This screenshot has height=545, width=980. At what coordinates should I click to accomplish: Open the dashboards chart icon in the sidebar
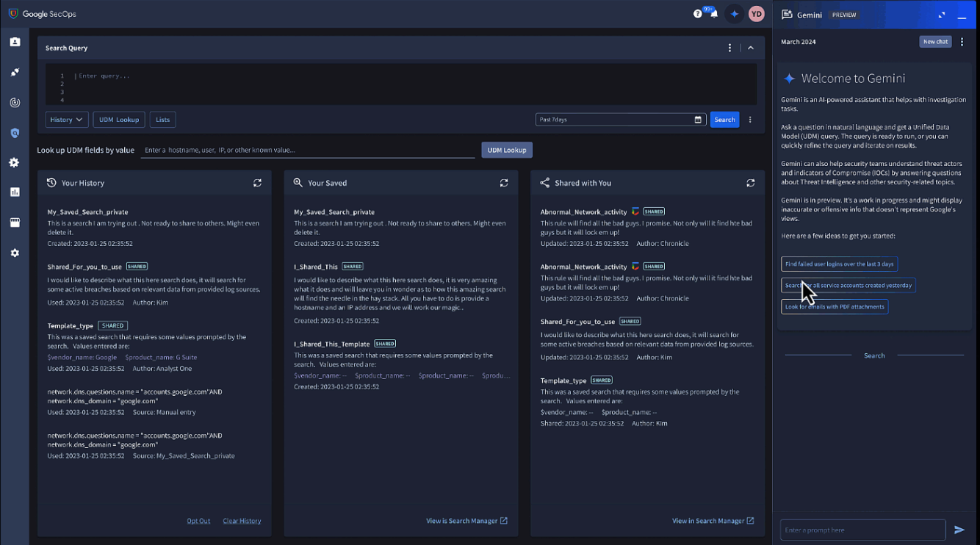[x=14, y=192]
